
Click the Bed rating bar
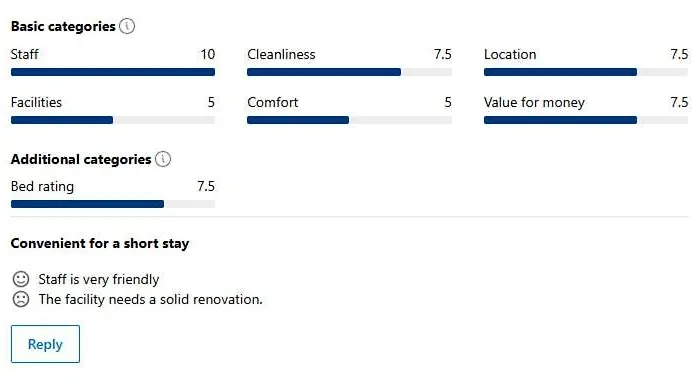click(113, 204)
